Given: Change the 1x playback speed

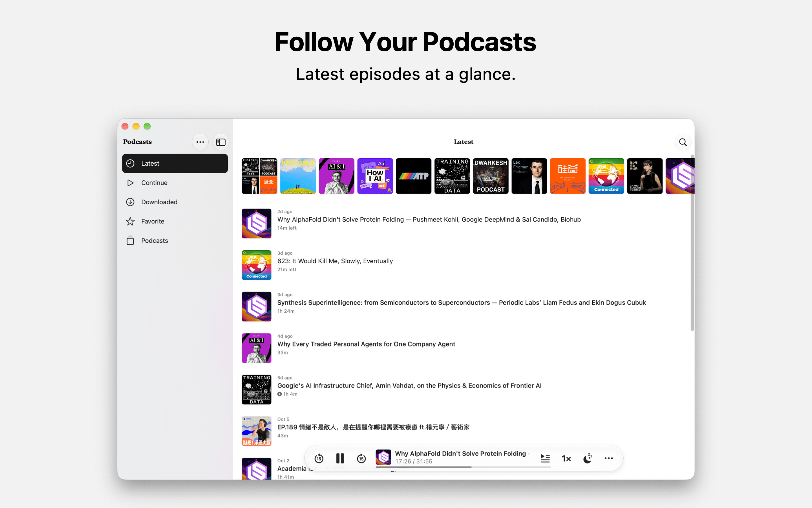Looking at the screenshot, I should coord(566,459).
